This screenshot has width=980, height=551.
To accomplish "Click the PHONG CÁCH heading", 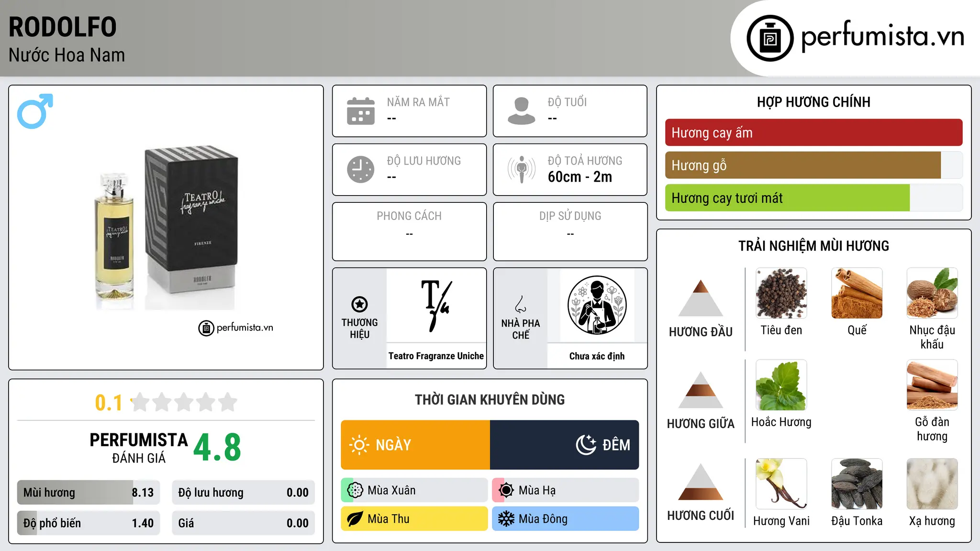I will (409, 216).
